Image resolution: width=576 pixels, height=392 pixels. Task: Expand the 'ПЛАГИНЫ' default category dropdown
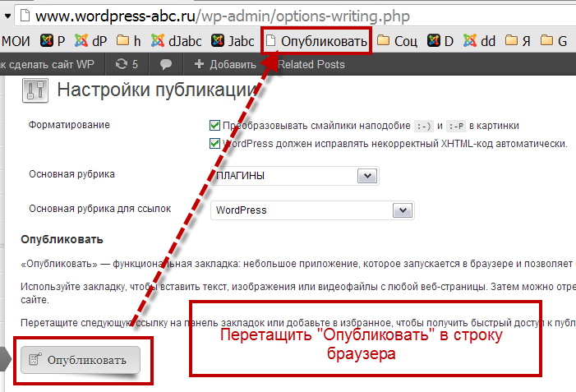pos(366,176)
